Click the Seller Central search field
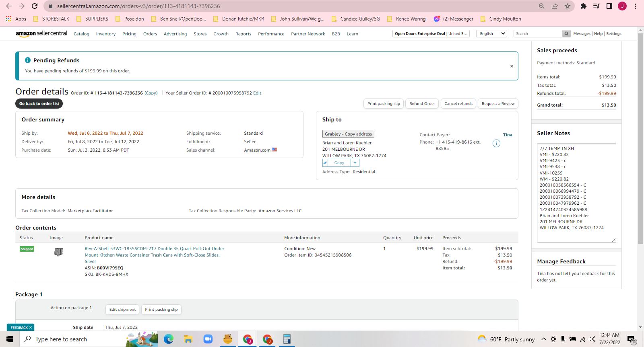Image resolution: width=644 pixels, height=347 pixels. coord(538,34)
